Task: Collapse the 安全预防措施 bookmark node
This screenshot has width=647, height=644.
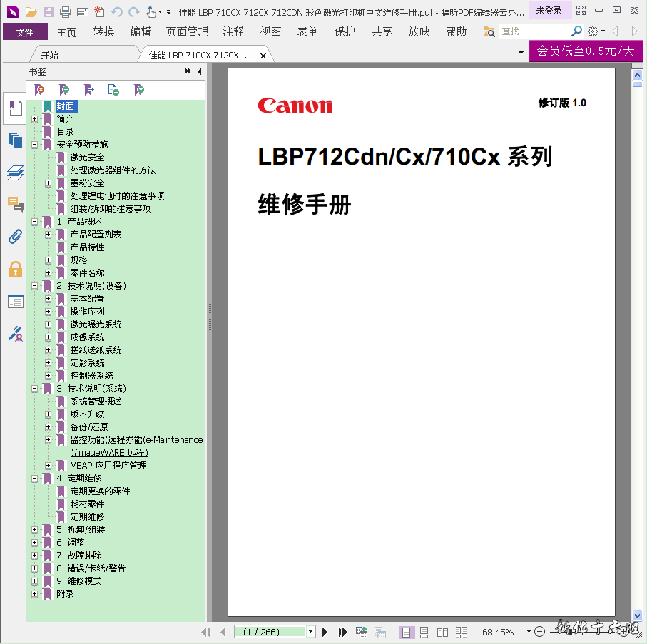Action: [x=35, y=145]
